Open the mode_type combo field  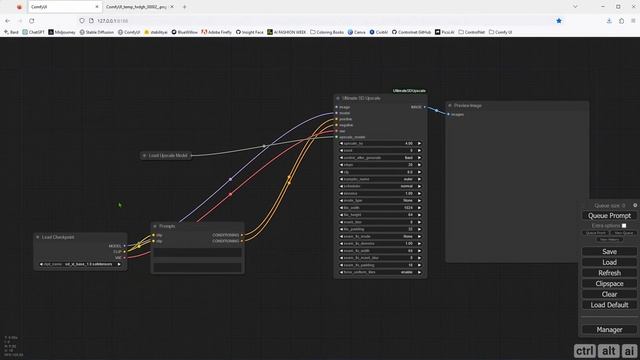[380, 200]
